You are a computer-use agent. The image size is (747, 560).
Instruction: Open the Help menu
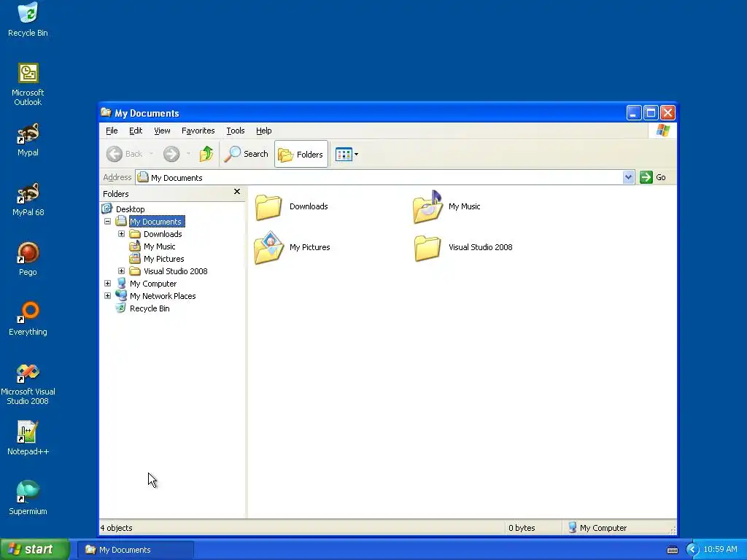coord(263,131)
